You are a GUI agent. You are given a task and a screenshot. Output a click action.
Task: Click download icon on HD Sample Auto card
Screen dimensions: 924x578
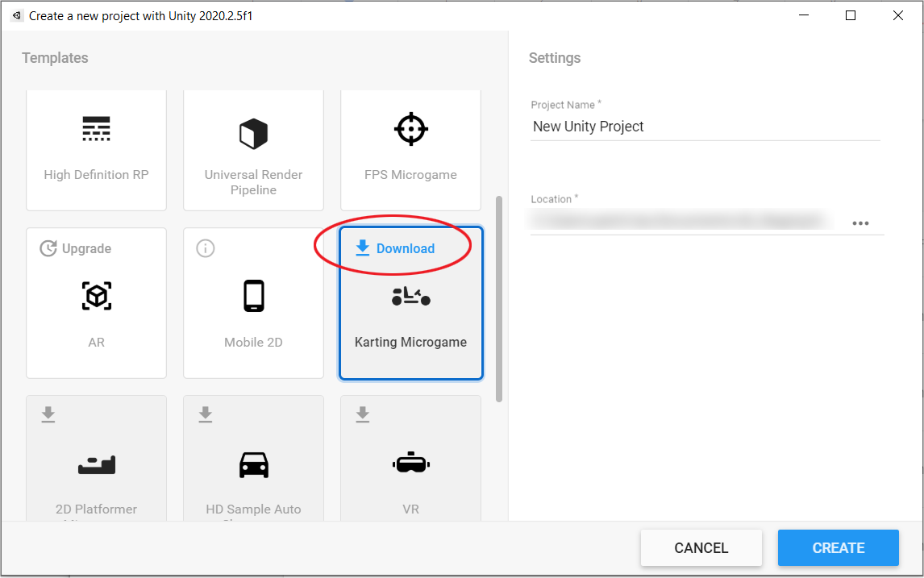[205, 415]
